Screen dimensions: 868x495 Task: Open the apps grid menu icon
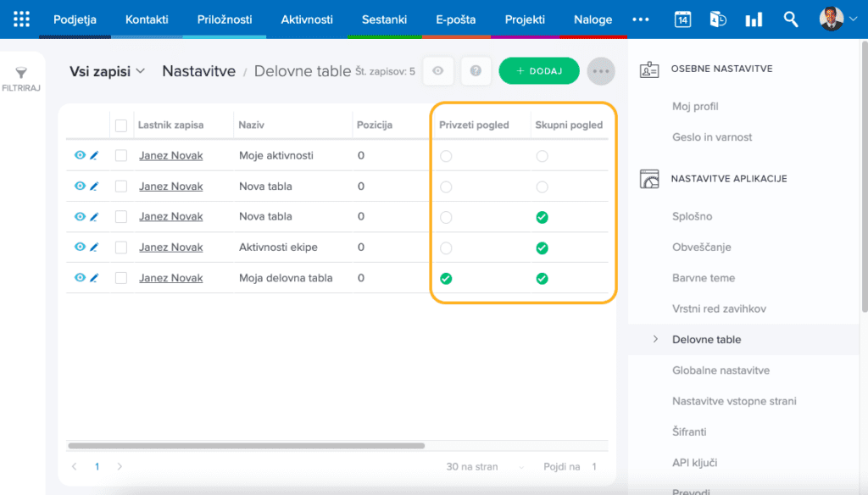(x=22, y=19)
